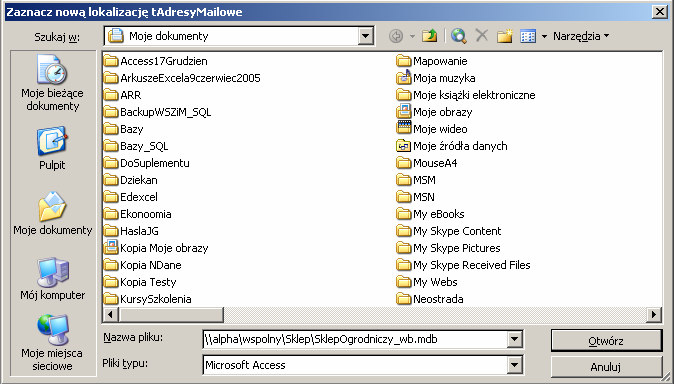Click the Views grid icon
Viewport: 674px width, 384px height.
click(x=528, y=37)
